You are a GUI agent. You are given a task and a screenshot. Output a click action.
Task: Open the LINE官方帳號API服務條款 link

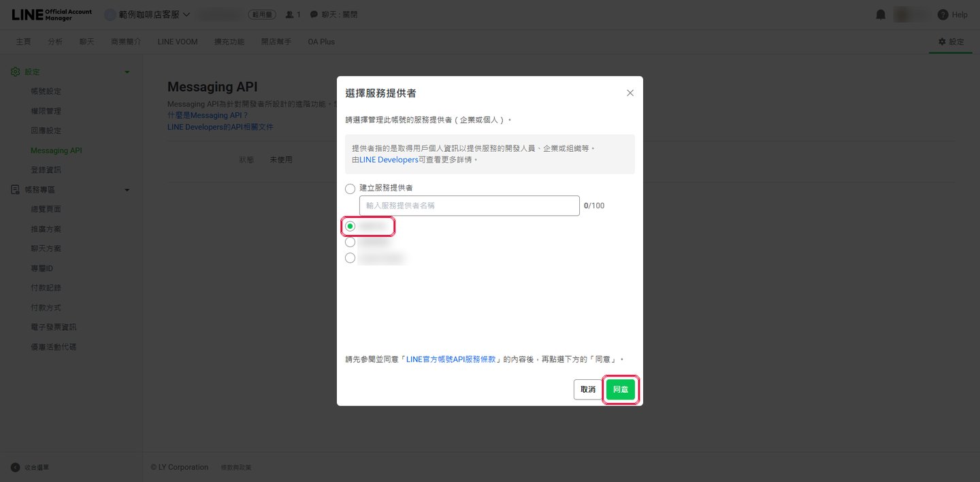451,359
